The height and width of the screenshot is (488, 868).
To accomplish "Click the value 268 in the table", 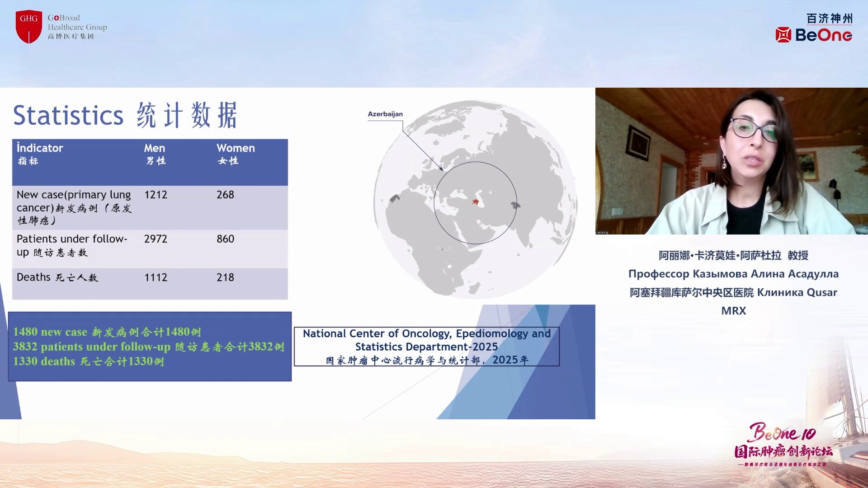I will (225, 195).
